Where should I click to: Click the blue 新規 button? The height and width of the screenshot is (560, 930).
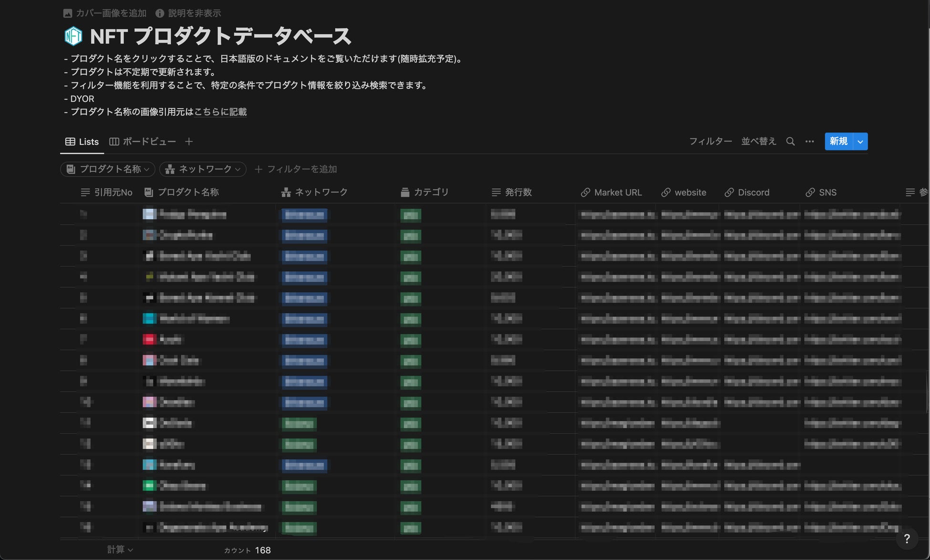[838, 142]
